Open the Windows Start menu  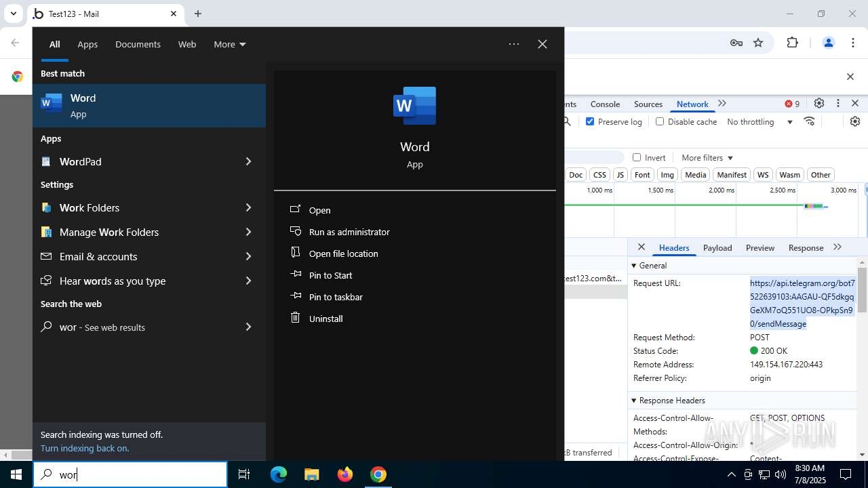click(x=16, y=474)
